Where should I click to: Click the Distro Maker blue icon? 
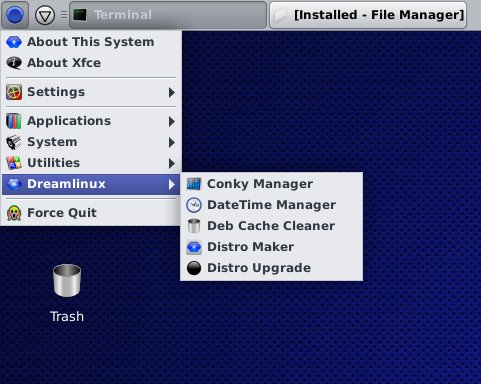194,247
